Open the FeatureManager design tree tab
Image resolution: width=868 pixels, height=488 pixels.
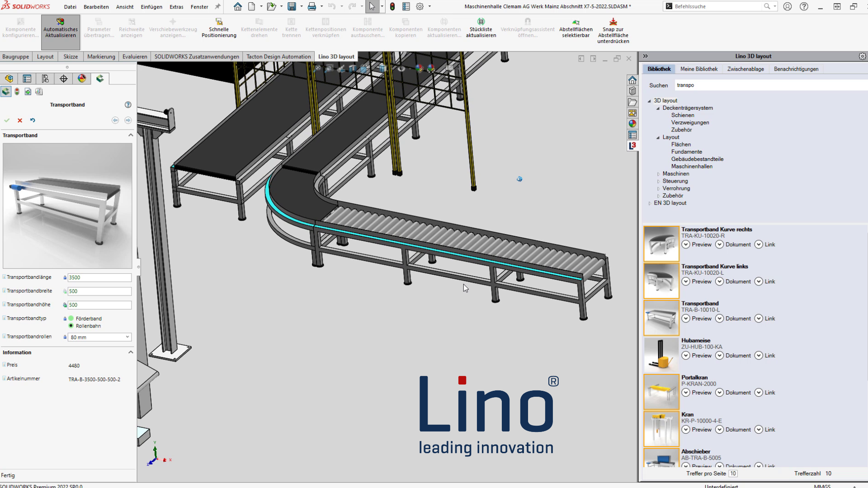9,79
